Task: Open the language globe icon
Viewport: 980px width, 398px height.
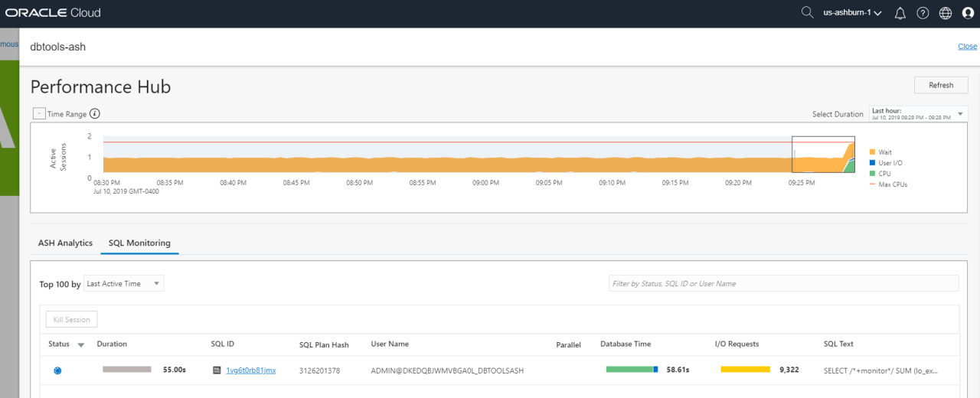Action: coord(946,13)
